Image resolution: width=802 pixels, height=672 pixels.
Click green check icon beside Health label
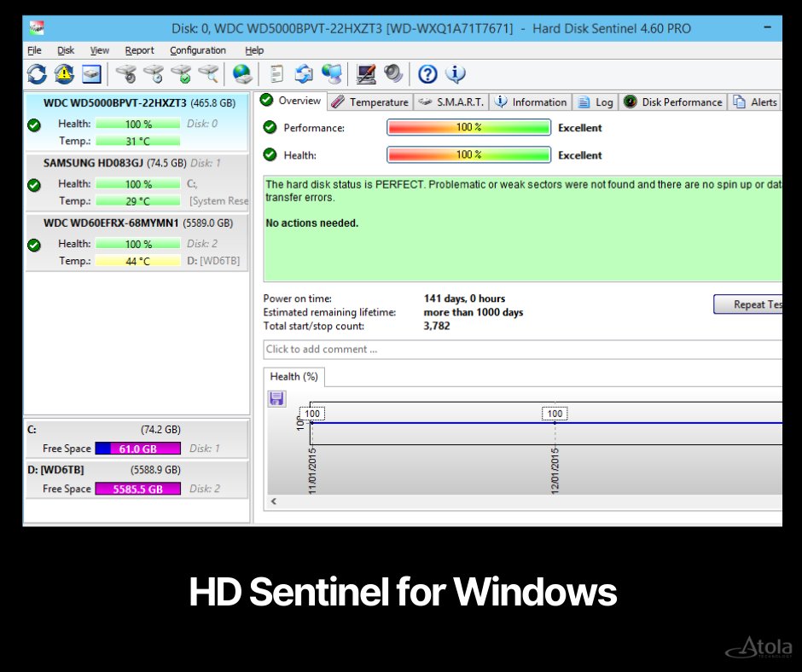[270, 154]
